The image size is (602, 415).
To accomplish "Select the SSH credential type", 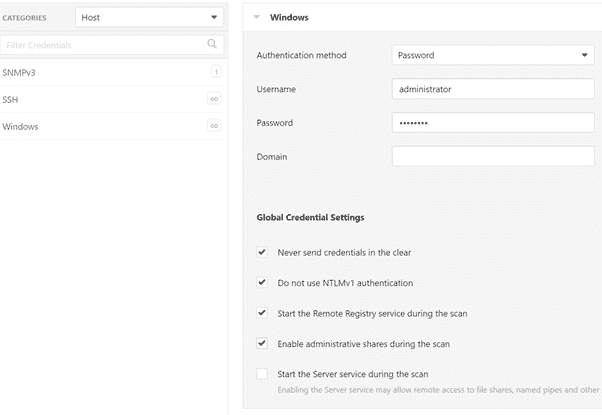I will click(114, 99).
